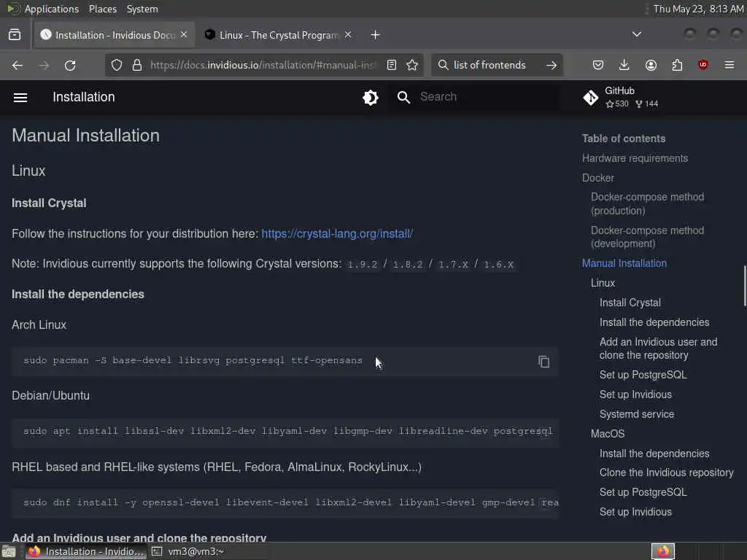Open the Firefox application hamburger menu
Screen dimensions: 747x560
tap(729, 65)
